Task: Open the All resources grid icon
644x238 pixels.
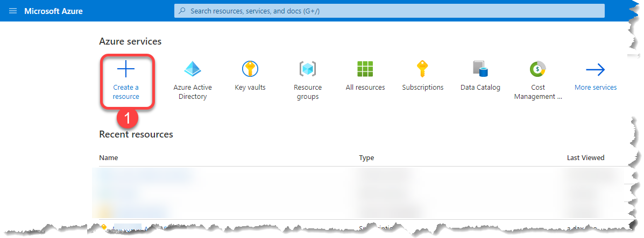Action: pos(365,69)
